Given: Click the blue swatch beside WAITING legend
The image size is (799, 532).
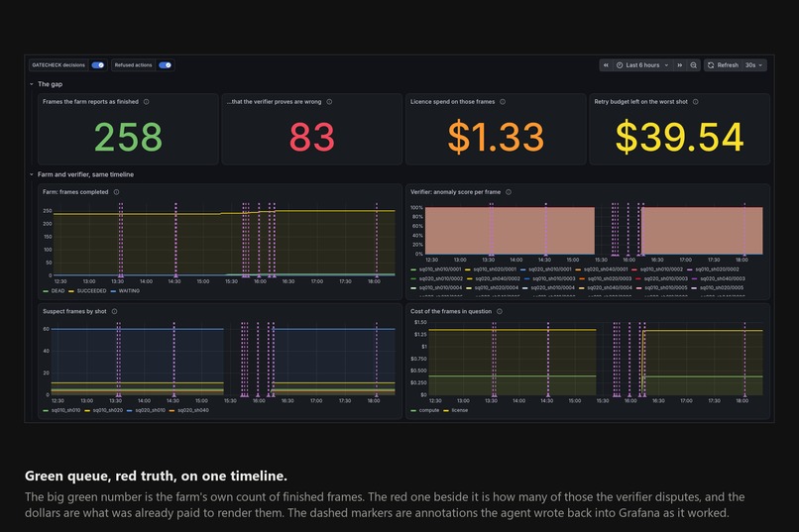Looking at the screenshot, I should coord(113,291).
